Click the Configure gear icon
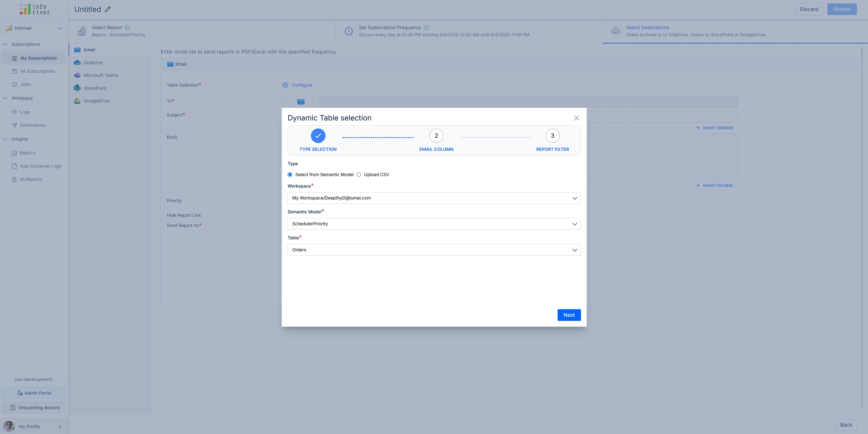Image resolution: width=868 pixels, height=434 pixels. (x=285, y=85)
